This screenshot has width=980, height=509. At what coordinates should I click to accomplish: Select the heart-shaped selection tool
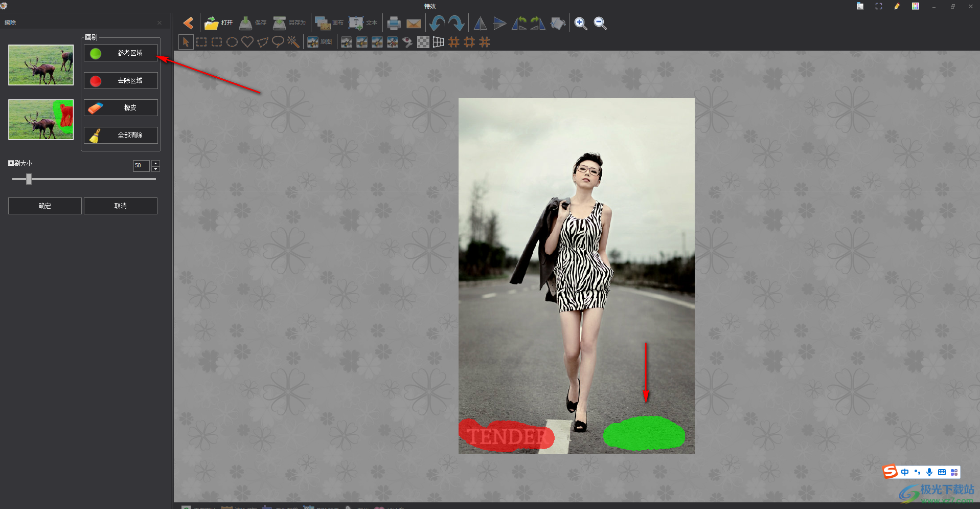247,42
